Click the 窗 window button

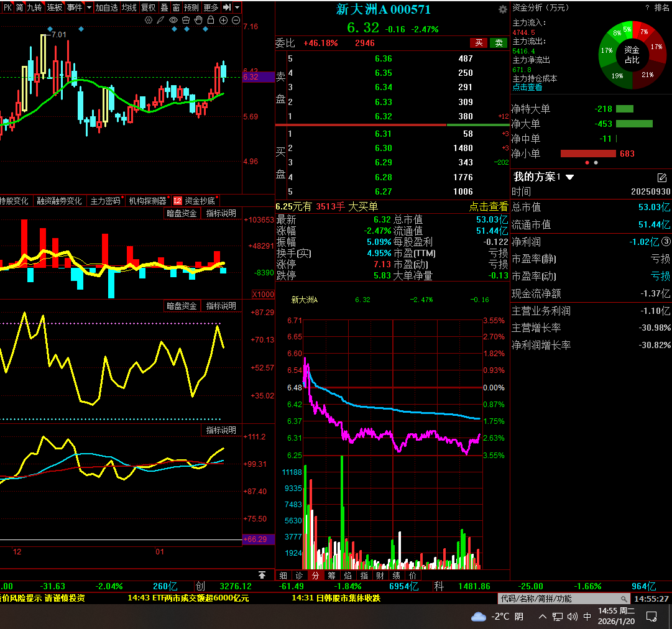click(176, 7)
